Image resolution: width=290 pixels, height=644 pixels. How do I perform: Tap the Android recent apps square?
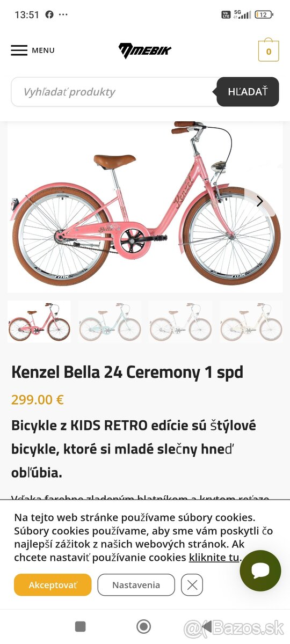81,626
